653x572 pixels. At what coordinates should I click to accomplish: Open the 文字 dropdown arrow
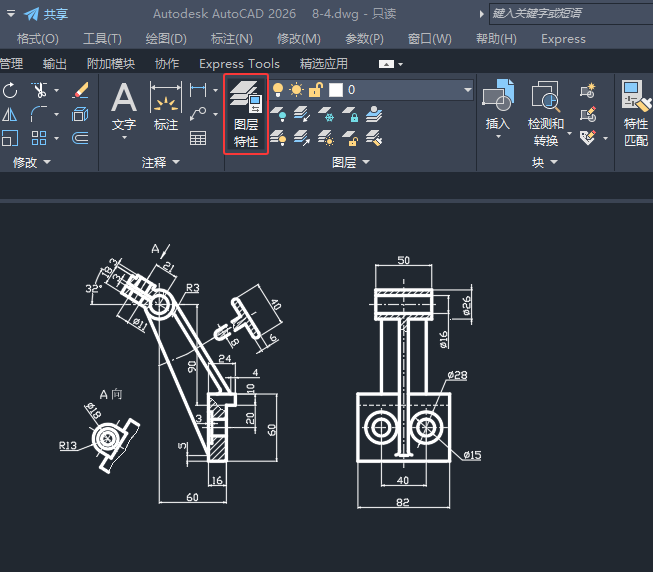point(124,137)
